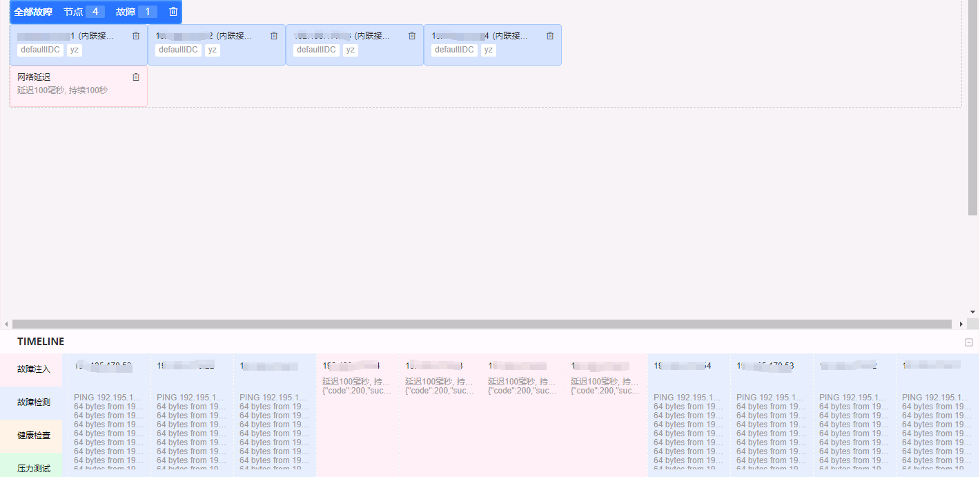Open the node card ending in 4

(493, 45)
